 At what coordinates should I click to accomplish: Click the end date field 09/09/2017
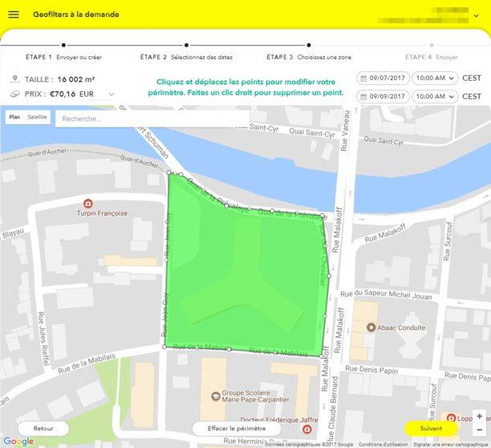[383, 96]
